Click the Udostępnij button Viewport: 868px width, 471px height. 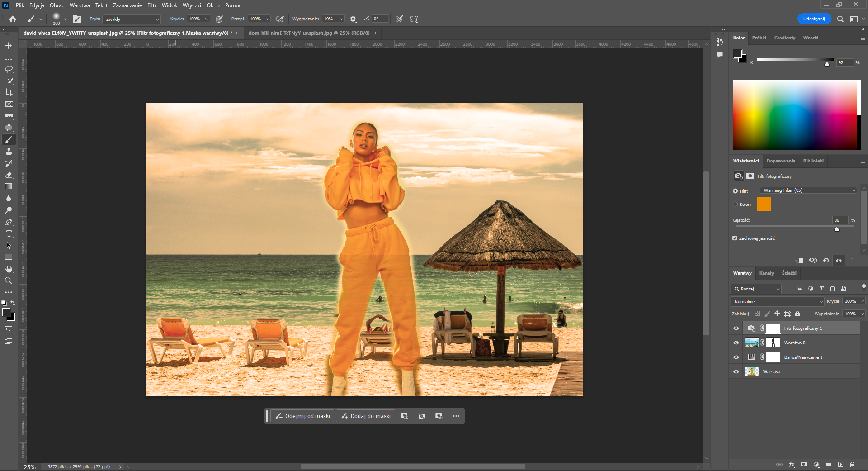(814, 19)
